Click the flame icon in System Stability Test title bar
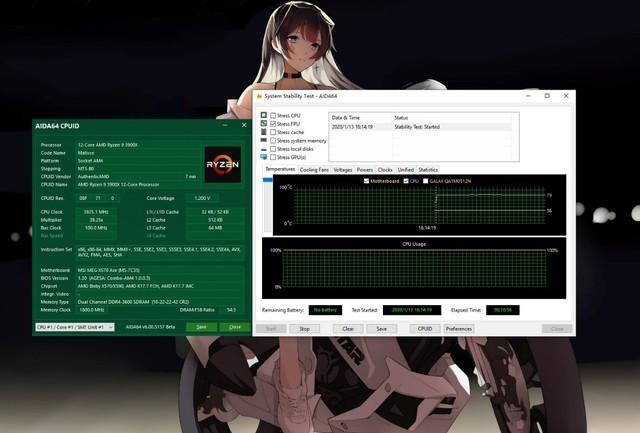Screen dimensions: 640x433 [x=259, y=96]
